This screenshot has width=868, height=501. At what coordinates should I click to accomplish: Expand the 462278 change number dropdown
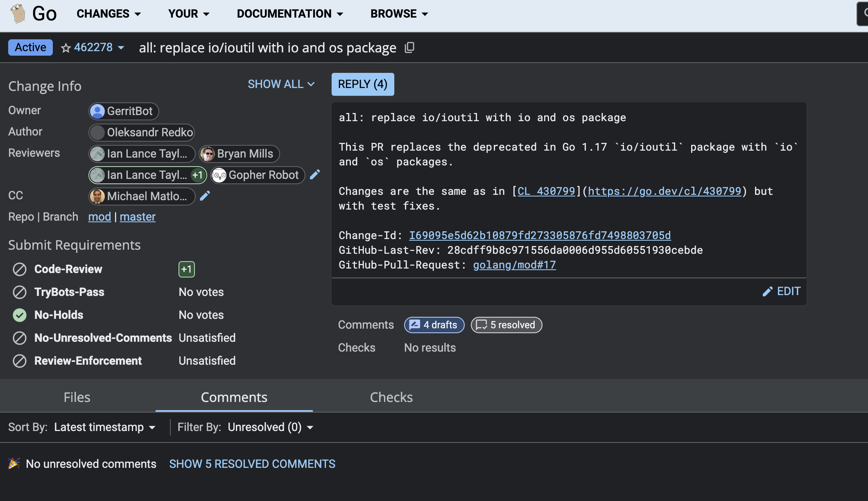click(x=121, y=48)
